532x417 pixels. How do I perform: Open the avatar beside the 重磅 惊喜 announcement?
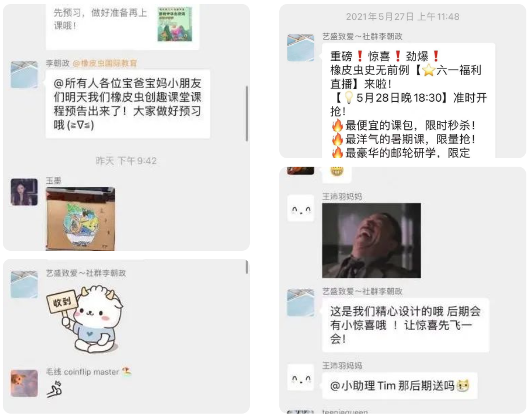pos(301,47)
